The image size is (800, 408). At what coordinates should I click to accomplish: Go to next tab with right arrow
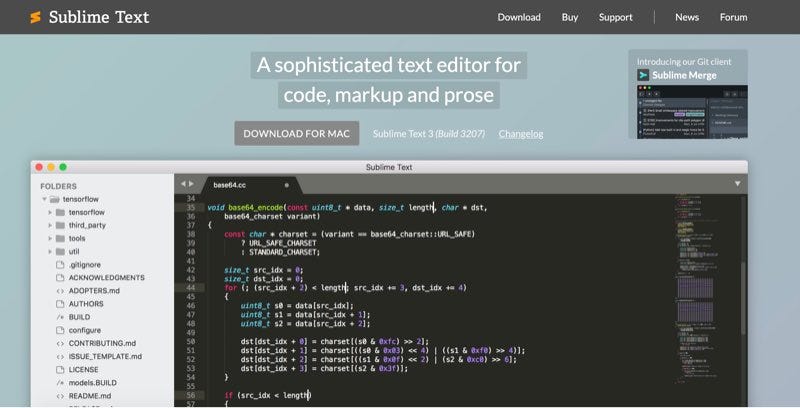point(191,184)
